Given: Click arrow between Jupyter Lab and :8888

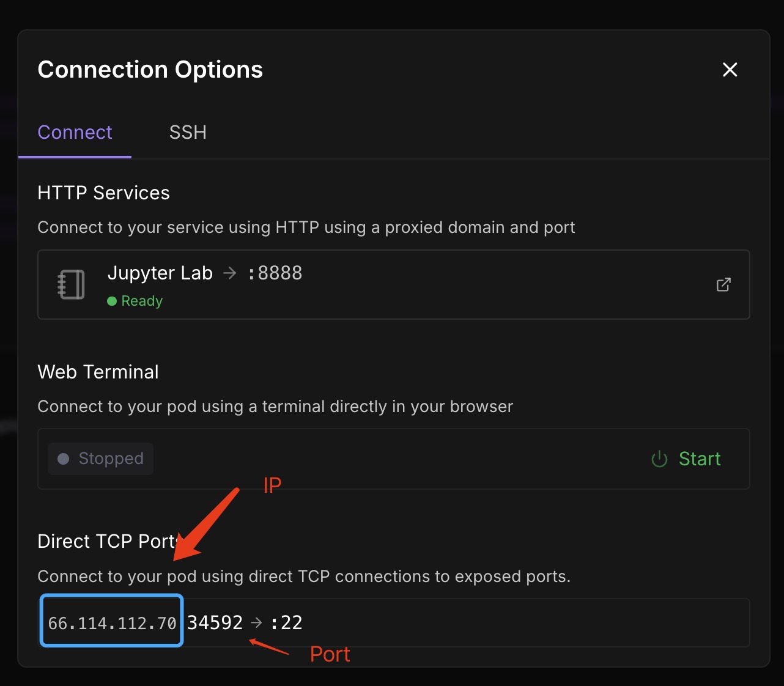Looking at the screenshot, I should 230,273.
